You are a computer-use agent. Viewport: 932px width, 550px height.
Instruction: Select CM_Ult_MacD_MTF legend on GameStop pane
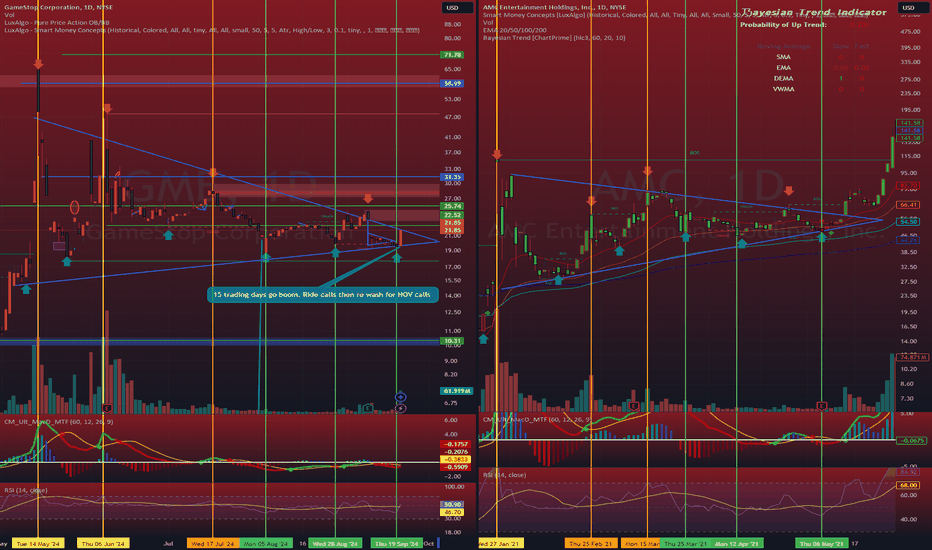(58, 422)
